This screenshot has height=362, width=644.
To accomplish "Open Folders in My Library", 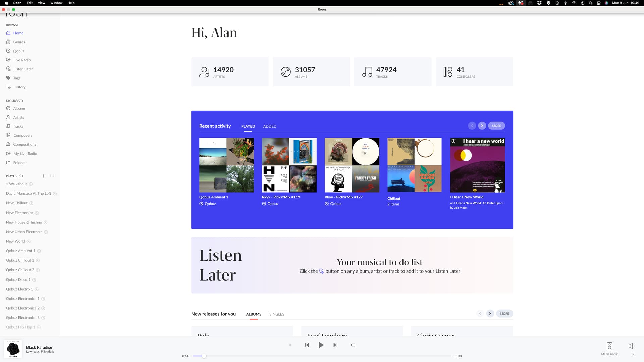I will click(x=16, y=163).
